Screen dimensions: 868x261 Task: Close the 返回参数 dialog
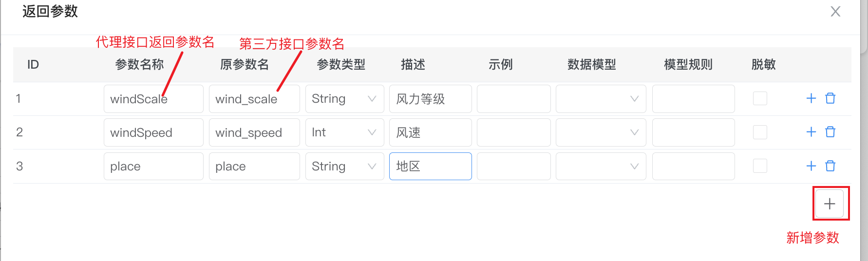[835, 12]
